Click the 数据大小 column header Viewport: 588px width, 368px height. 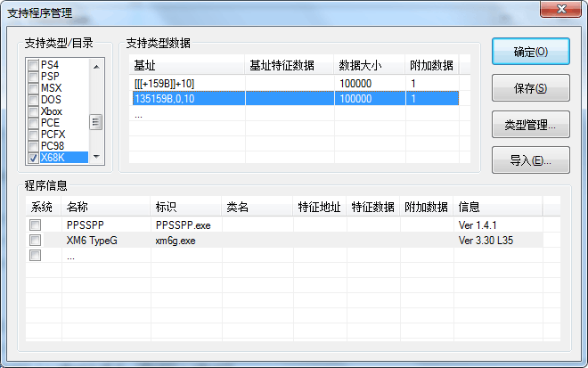(369, 65)
